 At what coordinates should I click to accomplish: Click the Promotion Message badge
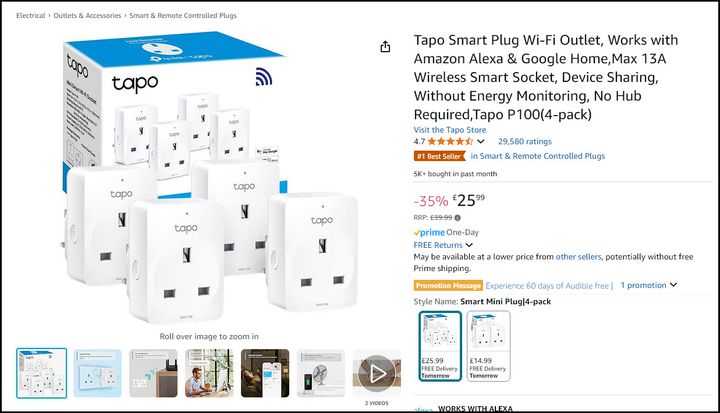coord(448,285)
